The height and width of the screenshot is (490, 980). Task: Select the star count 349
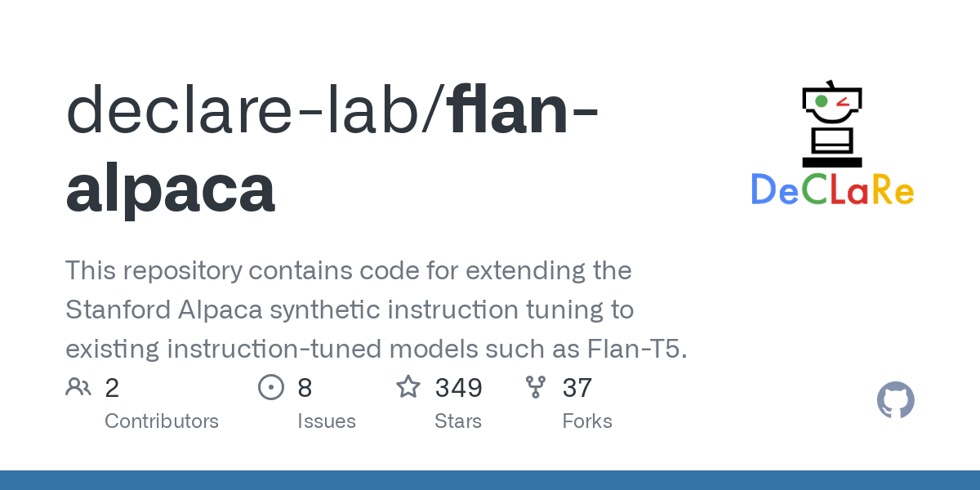click(x=458, y=388)
